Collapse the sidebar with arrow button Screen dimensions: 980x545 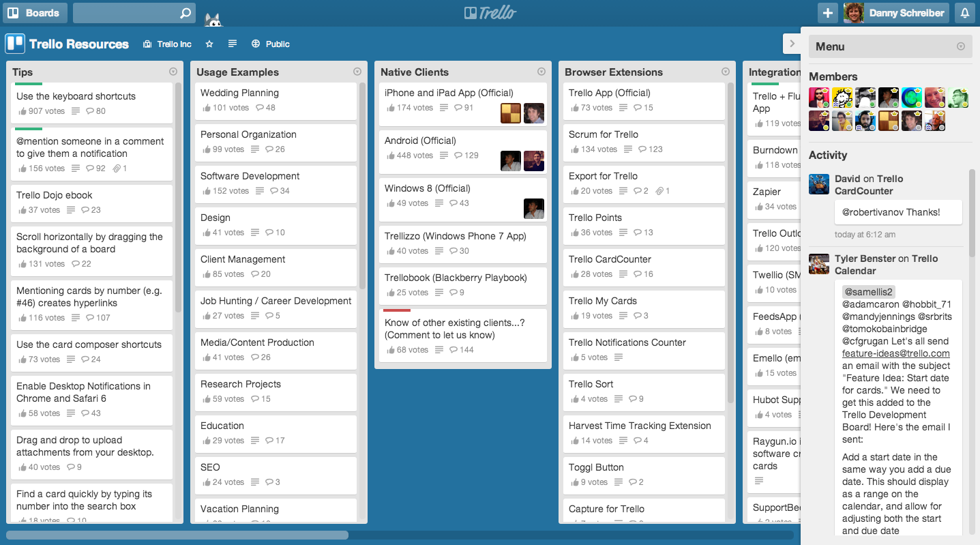click(792, 44)
